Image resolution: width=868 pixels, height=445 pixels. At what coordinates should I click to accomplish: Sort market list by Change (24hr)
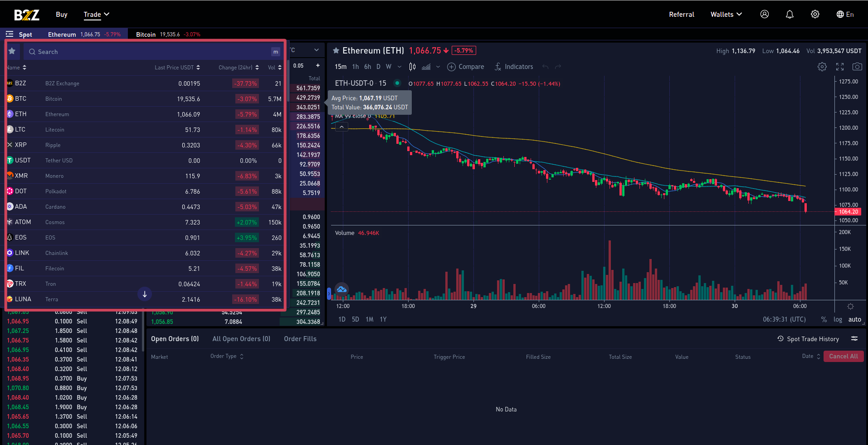(239, 68)
